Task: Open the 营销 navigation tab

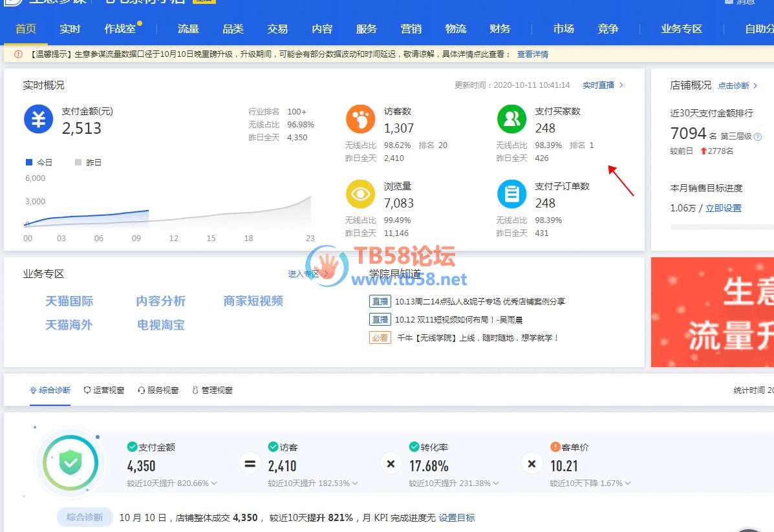Action: pyautogui.click(x=411, y=28)
